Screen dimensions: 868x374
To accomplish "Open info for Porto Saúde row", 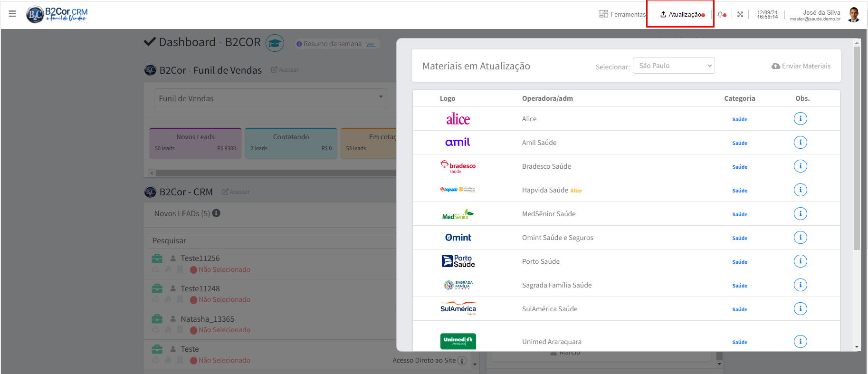I will click(x=800, y=261).
